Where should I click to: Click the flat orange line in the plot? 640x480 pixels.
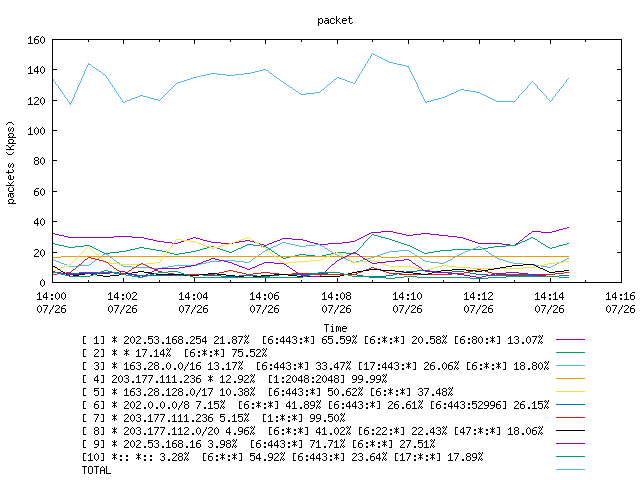(310, 257)
